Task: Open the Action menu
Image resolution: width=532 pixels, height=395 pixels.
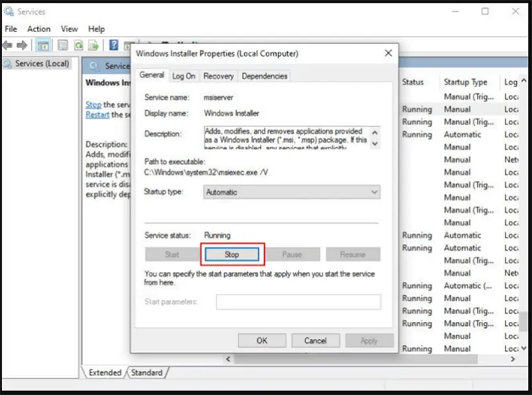Action: tap(39, 29)
